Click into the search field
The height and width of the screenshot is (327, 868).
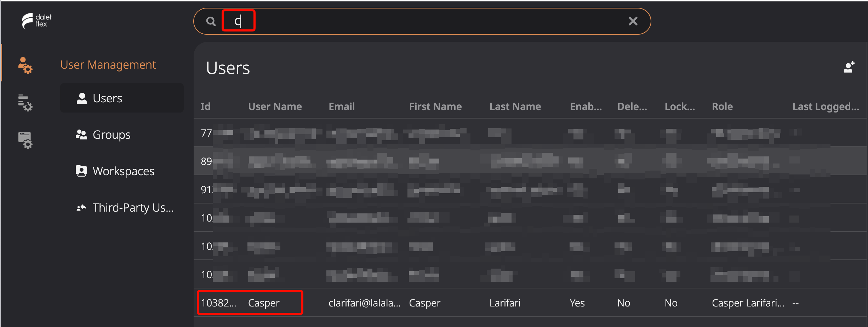click(422, 21)
